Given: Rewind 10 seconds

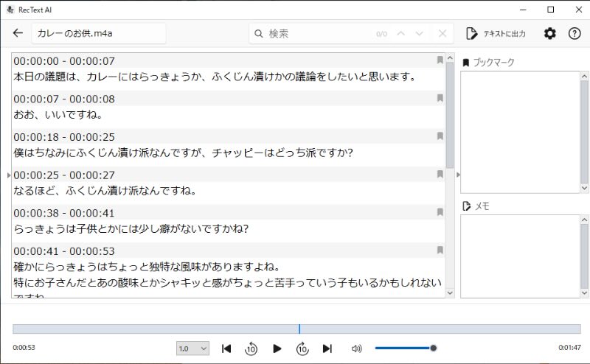Looking at the screenshot, I should click(x=251, y=349).
